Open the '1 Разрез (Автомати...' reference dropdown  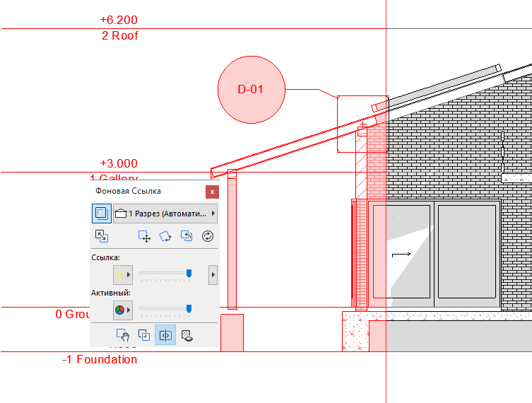point(165,214)
